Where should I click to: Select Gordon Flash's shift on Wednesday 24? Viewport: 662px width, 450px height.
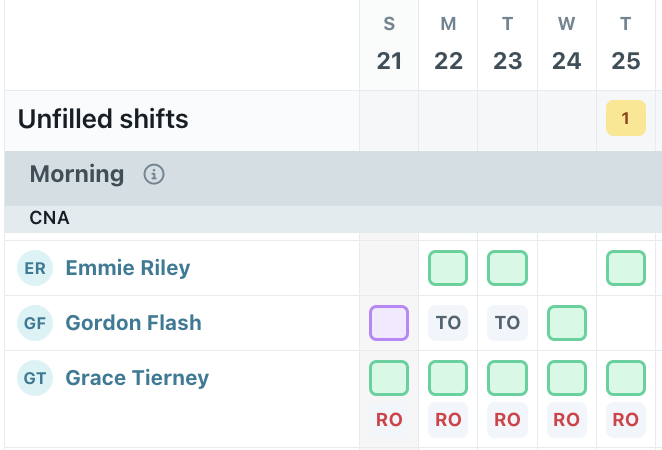click(x=567, y=323)
